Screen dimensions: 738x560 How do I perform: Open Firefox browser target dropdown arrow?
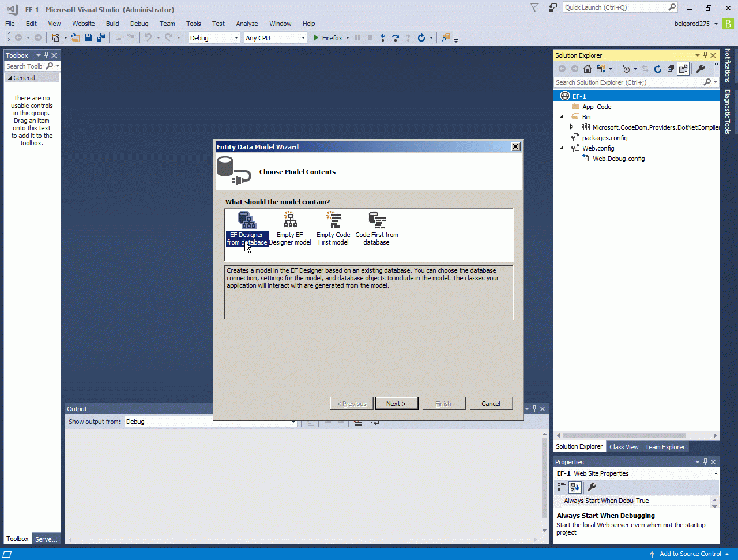[x=348, y=38]
